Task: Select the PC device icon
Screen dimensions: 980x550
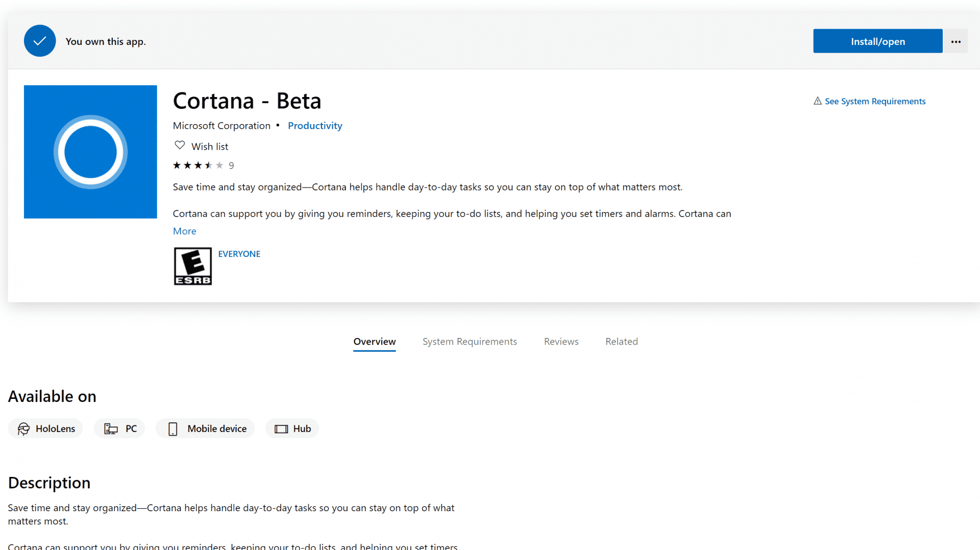Action: coord(110,428)
